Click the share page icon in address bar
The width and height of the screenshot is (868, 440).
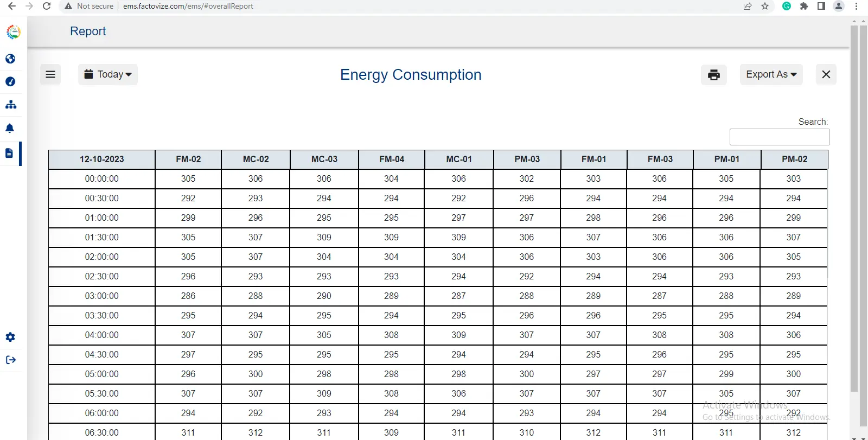(748, 6)
